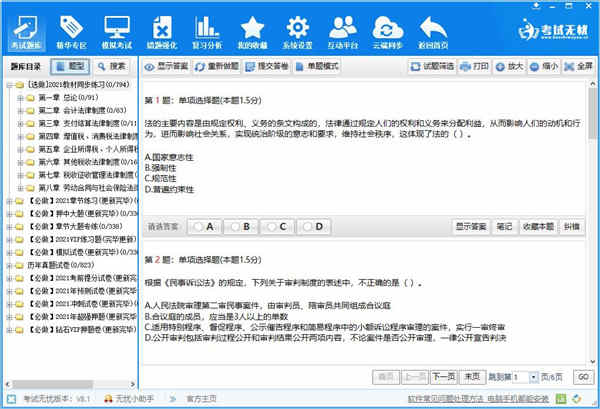
Task: Expand the 历年真题试卷 folder
Action: tap(10, 266)
